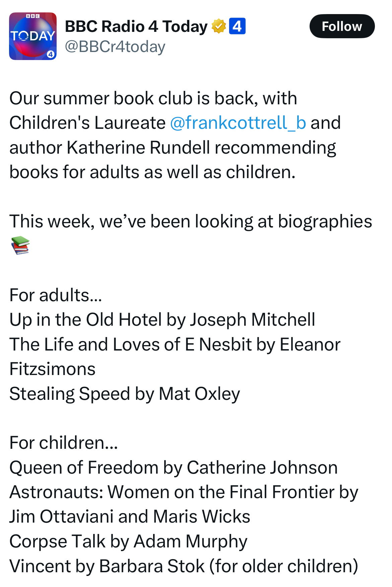This screenshot has height=587, width=392.
Task: Click the Queen of Freedom by Catherine Johnson line
Action: tap(173, 467)
